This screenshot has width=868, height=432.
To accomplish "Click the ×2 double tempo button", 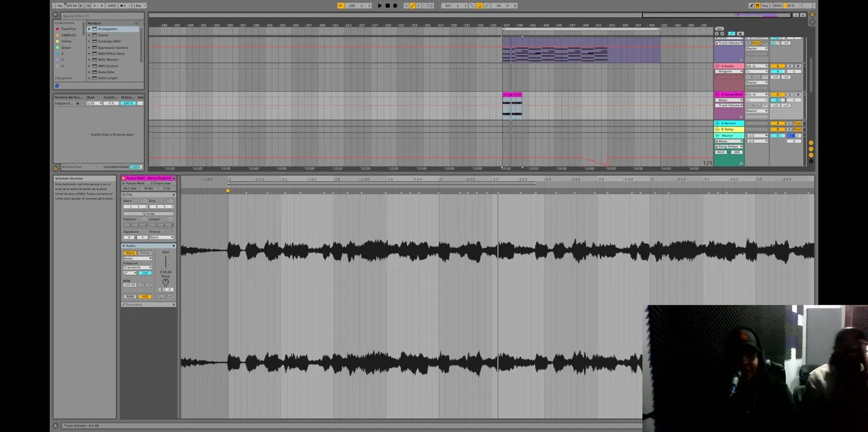I will click(148, 285).
